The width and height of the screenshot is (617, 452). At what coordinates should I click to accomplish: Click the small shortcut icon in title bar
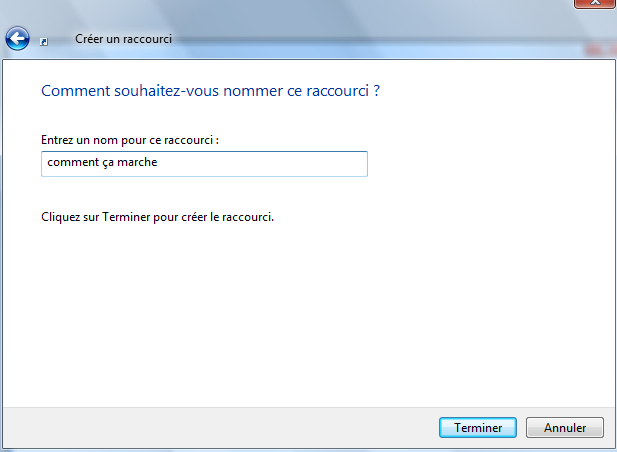click(43, 42)
